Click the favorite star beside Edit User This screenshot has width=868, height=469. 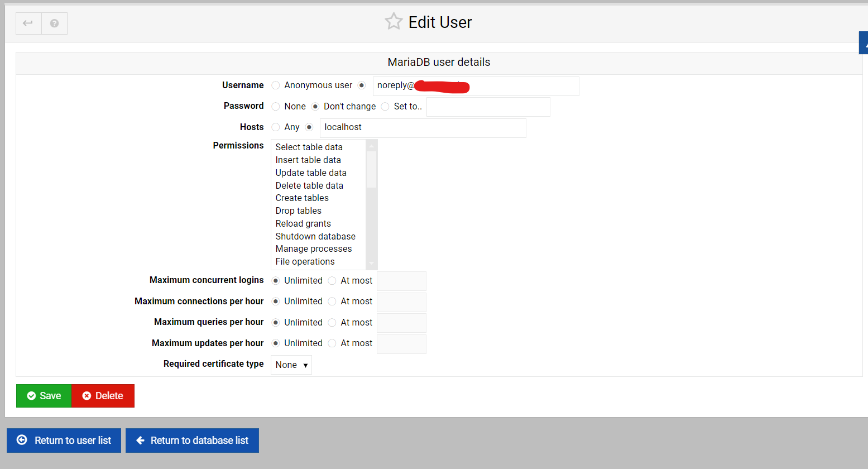pyautogui.click(x=394, y=22)
